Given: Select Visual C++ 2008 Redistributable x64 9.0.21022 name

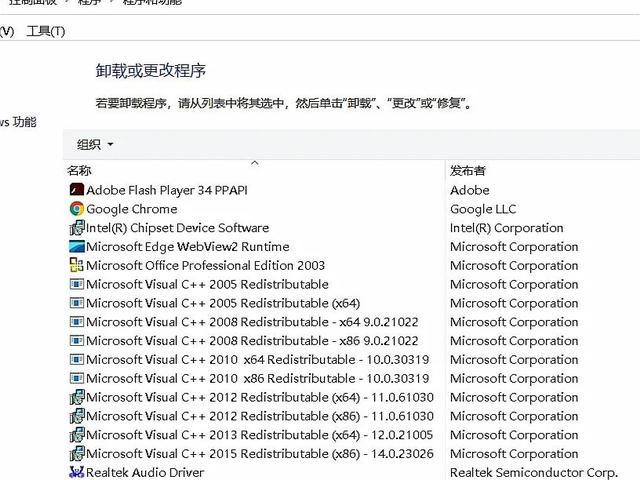Looking at the screenshot, I should coord(252,322).
